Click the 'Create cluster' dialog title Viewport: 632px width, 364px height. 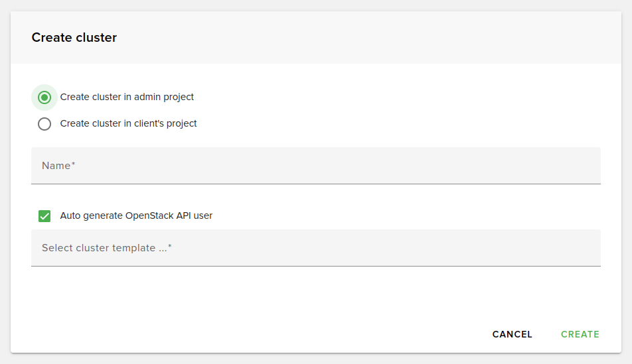pos(74,38)
